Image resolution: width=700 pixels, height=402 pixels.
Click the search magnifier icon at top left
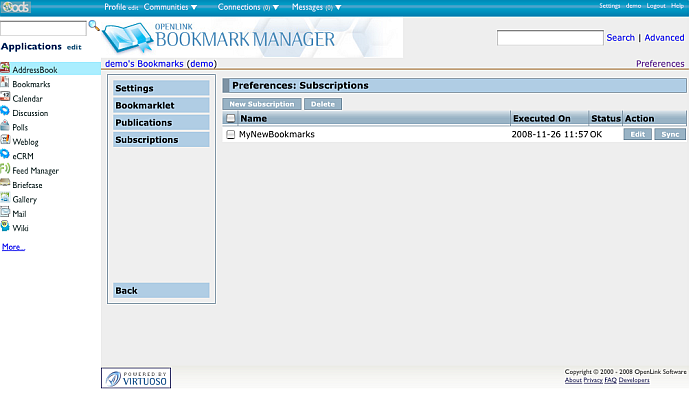pyautogui.click(x=94, y=25)
